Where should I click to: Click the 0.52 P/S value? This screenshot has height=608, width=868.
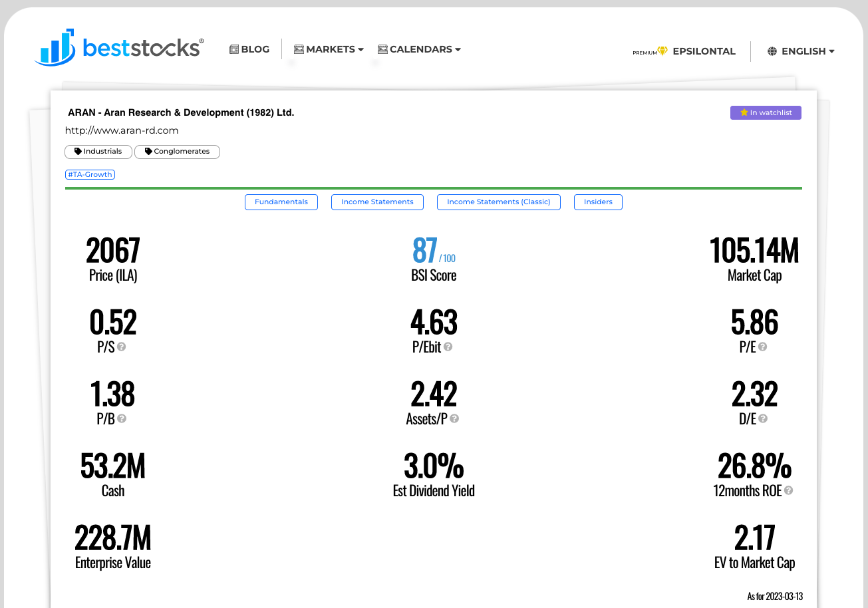coord(113,323)
